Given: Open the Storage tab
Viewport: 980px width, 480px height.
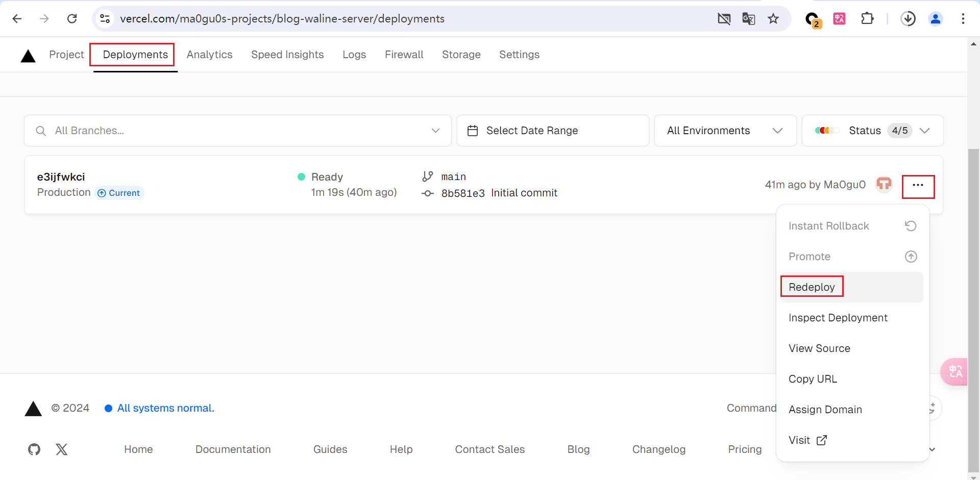Looking at the screenshot, I should point(461,55).
